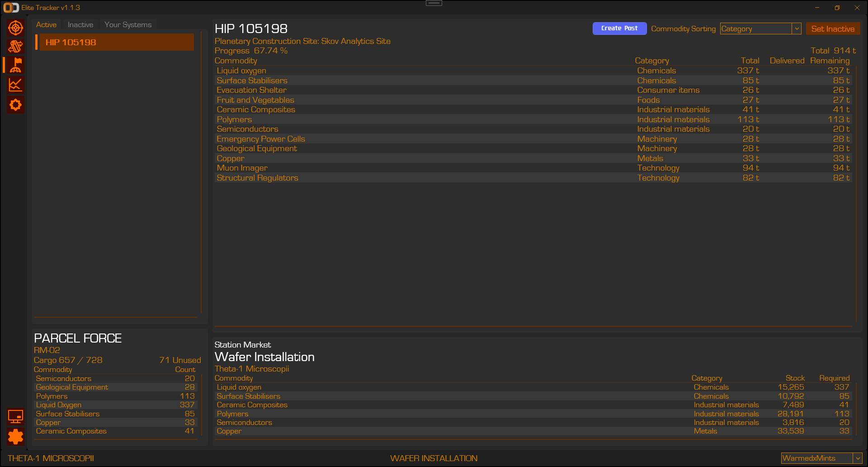The height and width of the screenshot is (467, 868).
Task: Click the Total 914 t label
Action: click(x=833, y=51)
